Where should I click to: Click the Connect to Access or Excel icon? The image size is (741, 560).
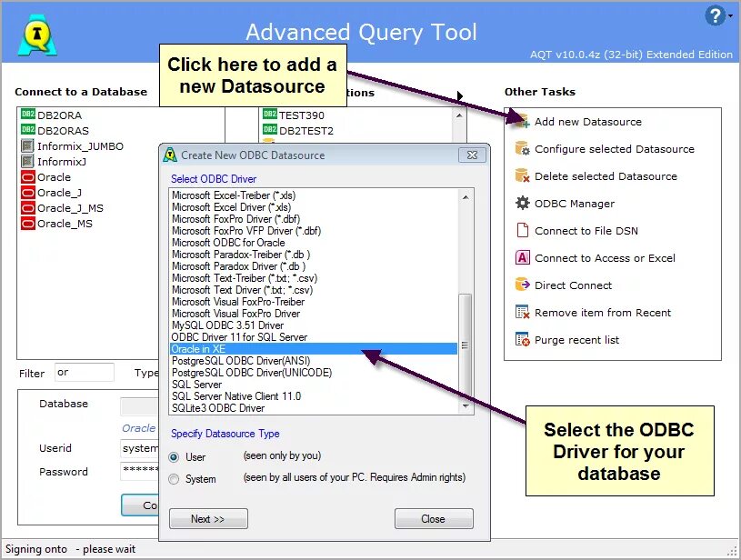point(522,257)
